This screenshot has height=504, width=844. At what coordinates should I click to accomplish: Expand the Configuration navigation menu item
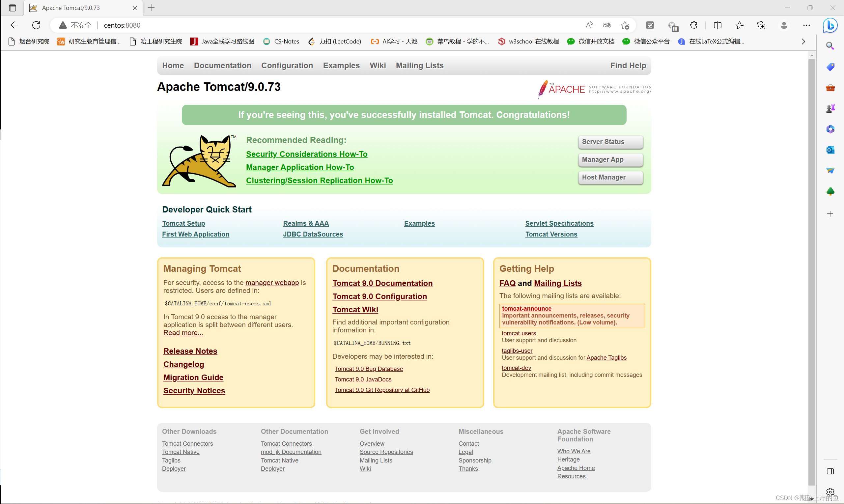pyautogui.click(x=287, y=66)
